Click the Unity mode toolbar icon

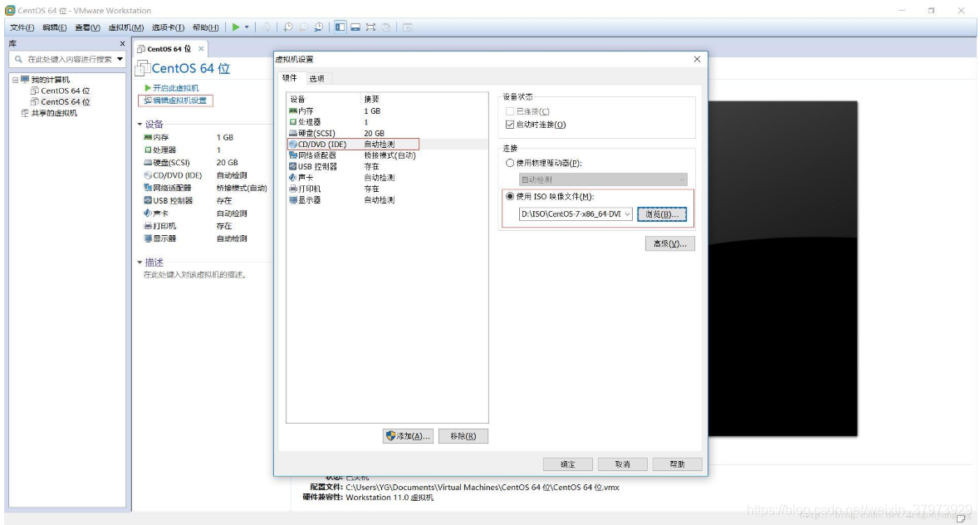[386, 27]
